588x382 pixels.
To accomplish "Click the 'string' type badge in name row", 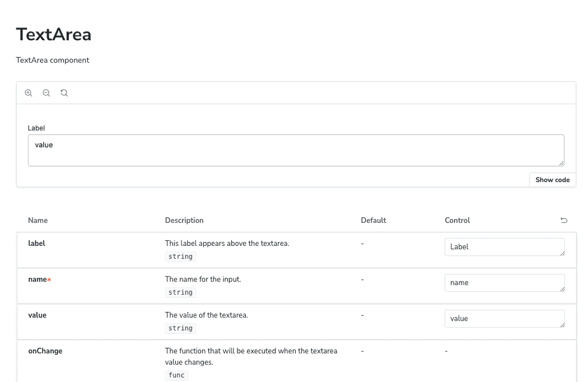I will [180, 292].
